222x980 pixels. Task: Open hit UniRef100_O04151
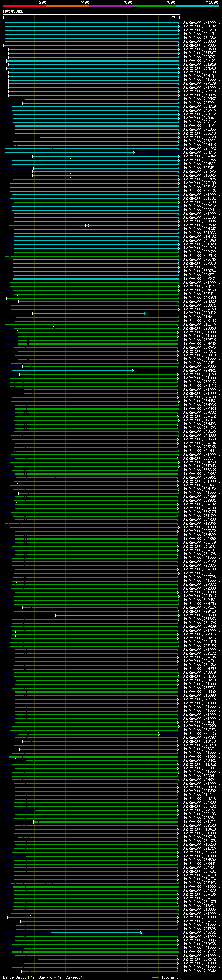pyautogui.click(x=199, y=34)
